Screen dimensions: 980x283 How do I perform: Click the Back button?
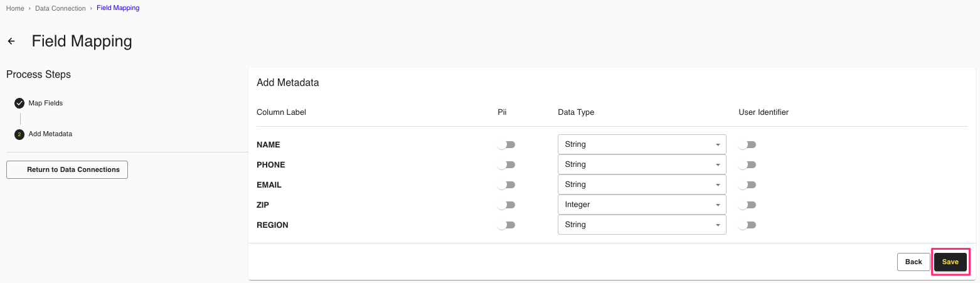click(913, 262)
